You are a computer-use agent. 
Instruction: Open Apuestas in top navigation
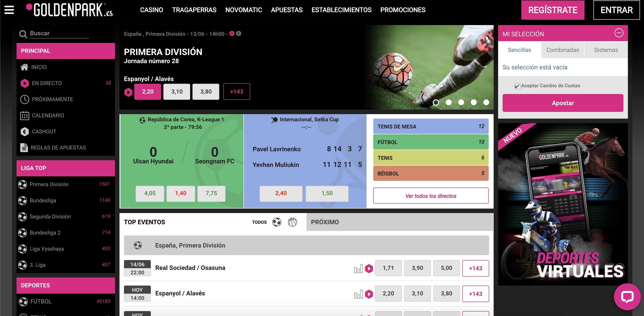(x=287, y=10)
